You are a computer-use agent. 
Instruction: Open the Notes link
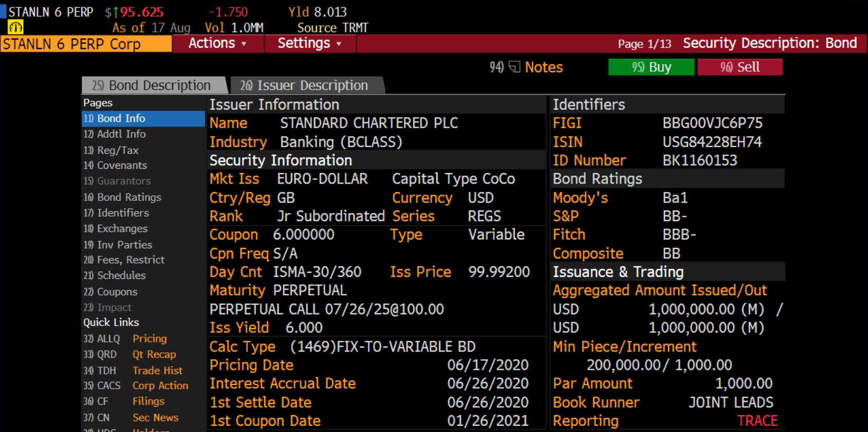(x=544, y=67)
